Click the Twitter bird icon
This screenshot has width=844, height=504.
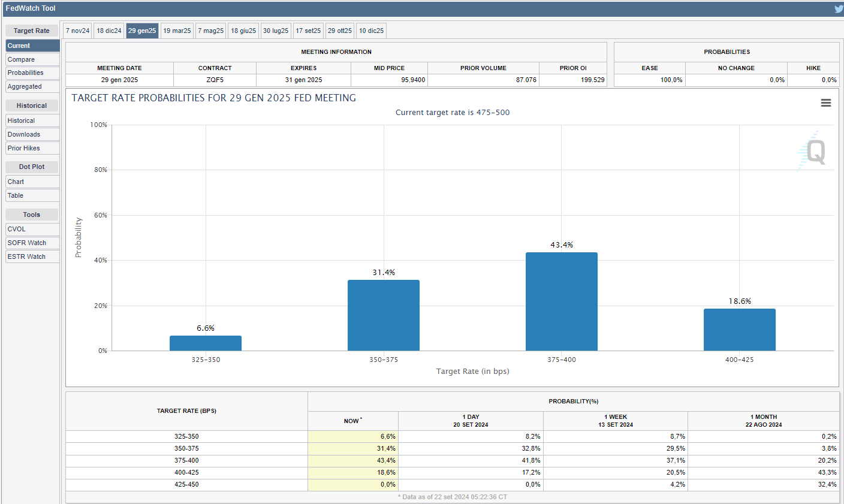[838, 9]
